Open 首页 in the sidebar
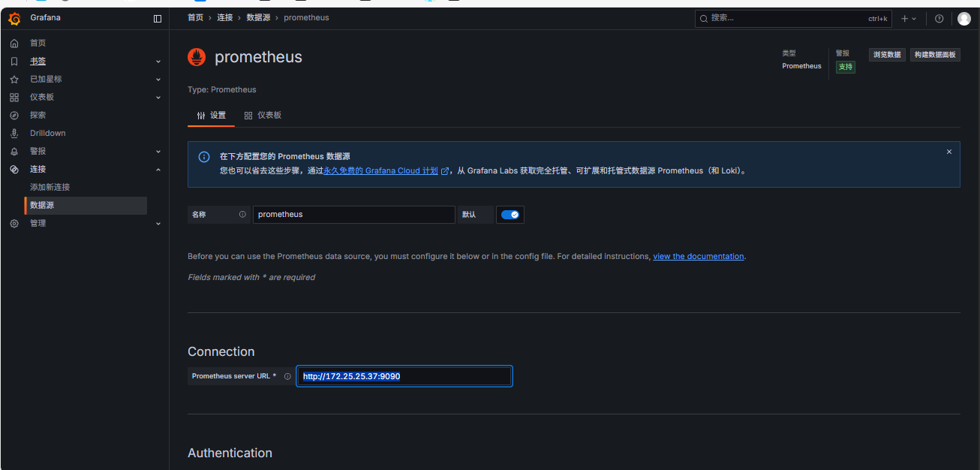 (x=38, y=43)
